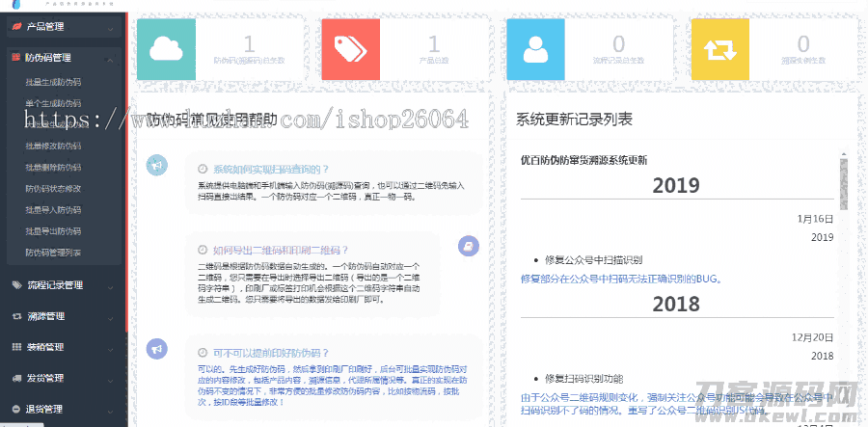Open 防伪码管理列表 submenu item

(x=53, y=253)
